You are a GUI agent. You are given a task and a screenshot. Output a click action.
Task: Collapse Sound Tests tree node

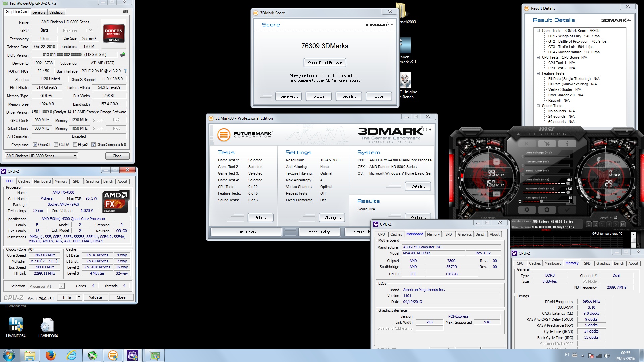538,106
